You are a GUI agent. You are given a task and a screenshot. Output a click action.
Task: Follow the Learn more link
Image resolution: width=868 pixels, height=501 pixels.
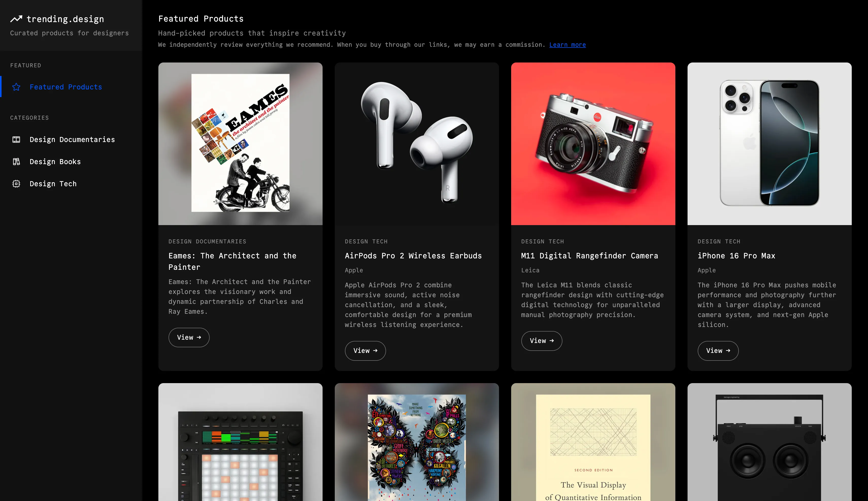(567, 45)
